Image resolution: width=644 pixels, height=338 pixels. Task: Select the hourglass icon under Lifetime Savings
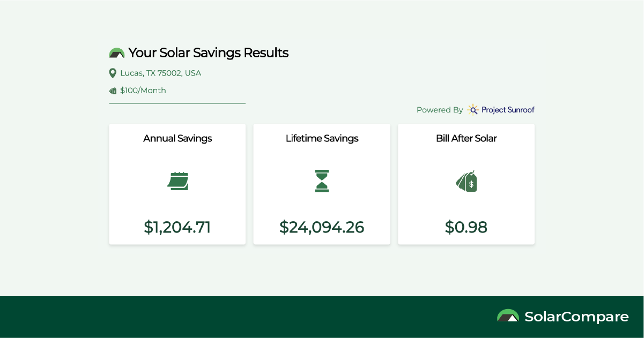coord(321,181)
